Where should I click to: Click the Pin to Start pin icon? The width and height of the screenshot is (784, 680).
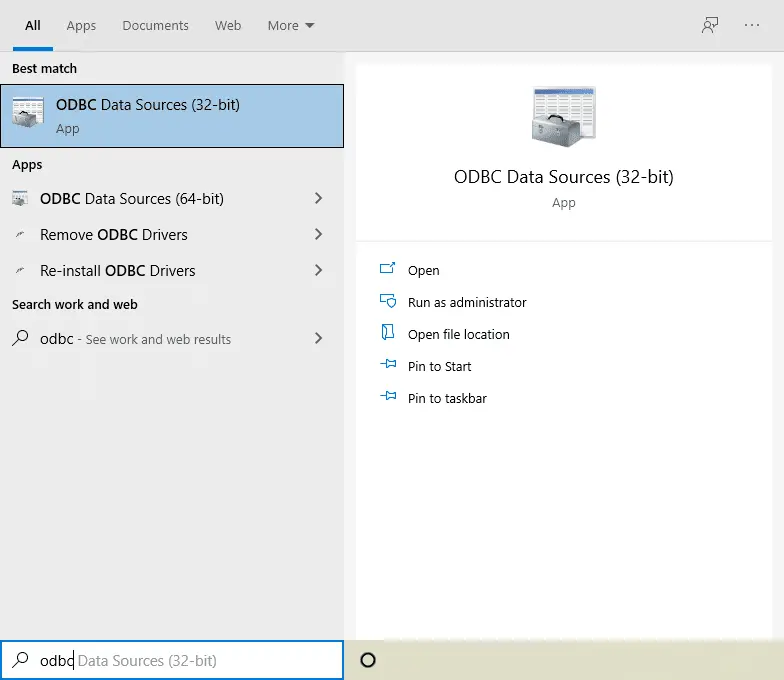388,364
